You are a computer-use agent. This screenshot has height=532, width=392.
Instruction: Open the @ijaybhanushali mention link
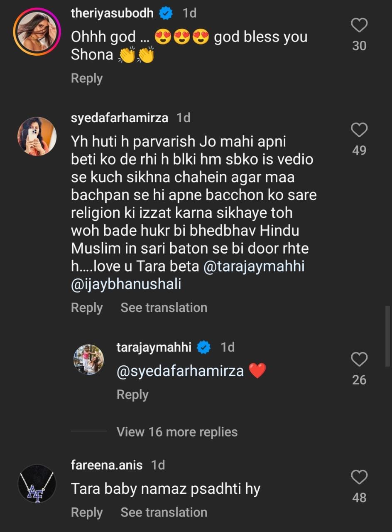coord(126,285)
